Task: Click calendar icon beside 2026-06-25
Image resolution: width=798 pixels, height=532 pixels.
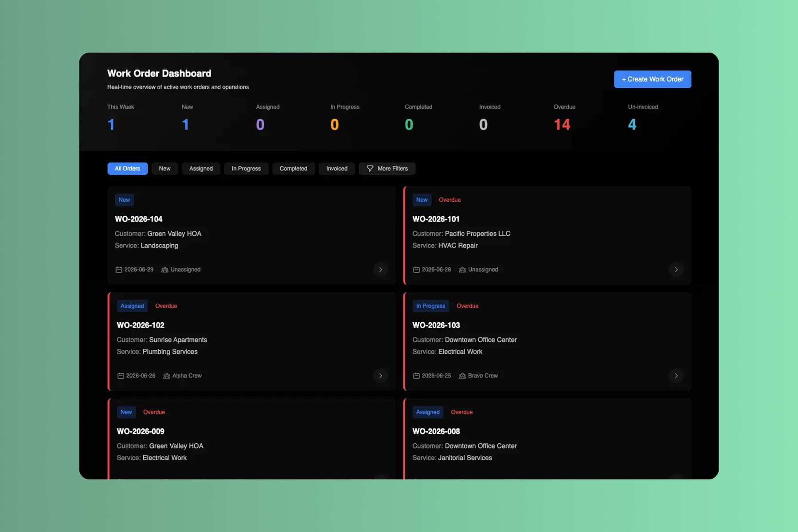Action: pyautogui.click(x=416, y=376)
